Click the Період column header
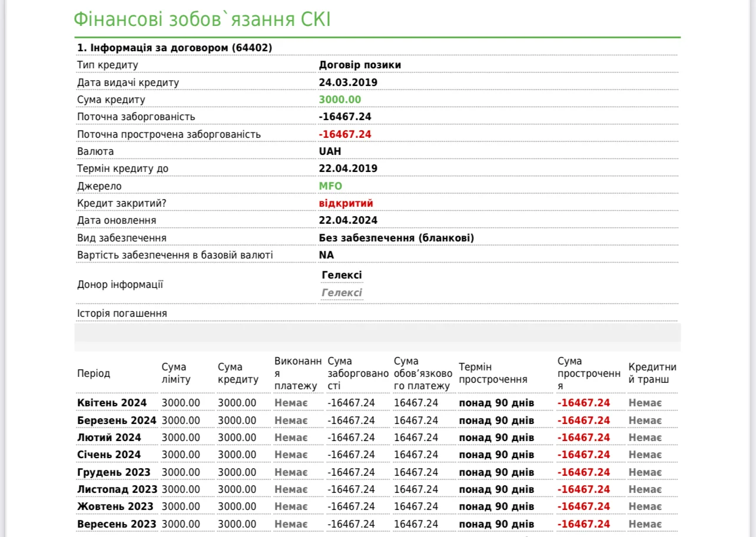Image resolution: width=756 pixels, height=537 pixels. click(x=94, y=373)
